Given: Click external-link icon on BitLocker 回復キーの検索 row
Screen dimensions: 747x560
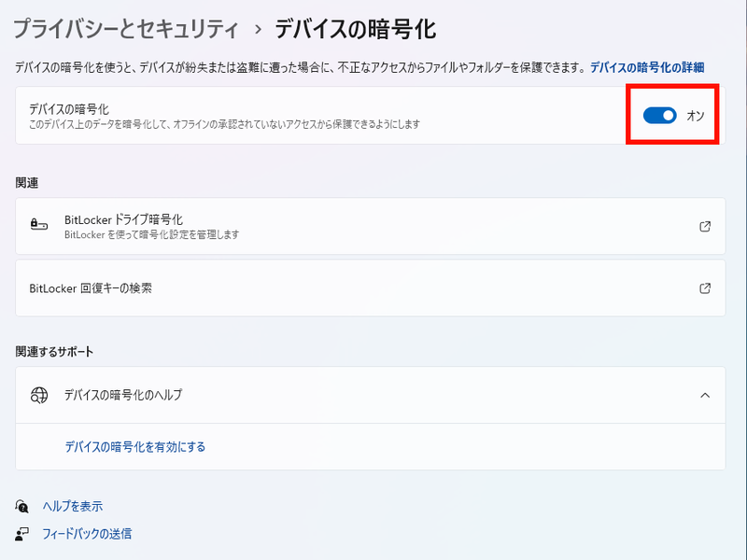Looking at the screenshot, I should click(x=705, y=288).
